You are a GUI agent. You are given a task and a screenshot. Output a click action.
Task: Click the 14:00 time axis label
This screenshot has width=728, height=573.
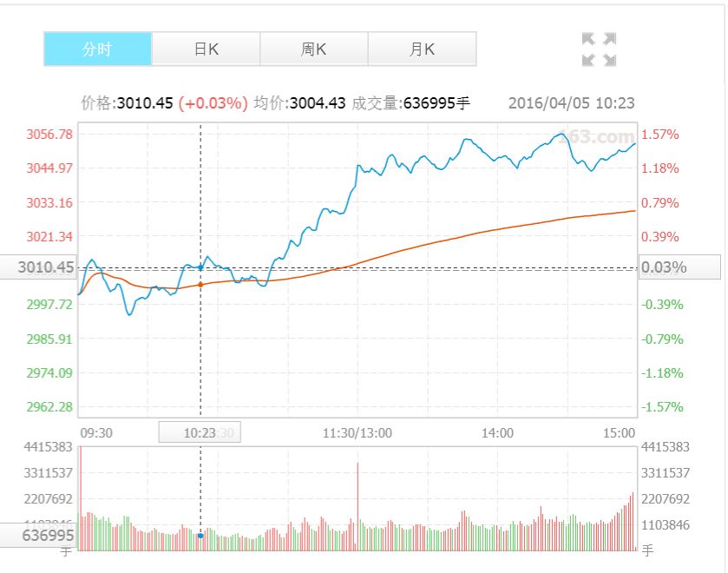tap(496, 432)
